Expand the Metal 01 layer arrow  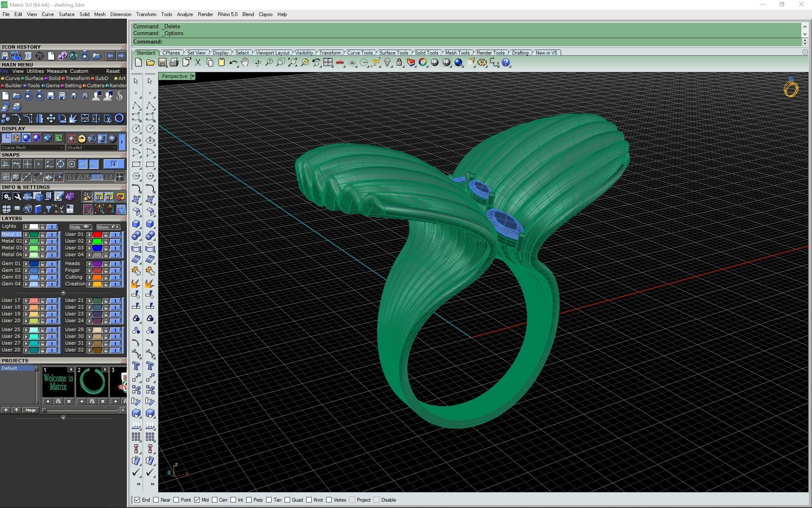26,234
